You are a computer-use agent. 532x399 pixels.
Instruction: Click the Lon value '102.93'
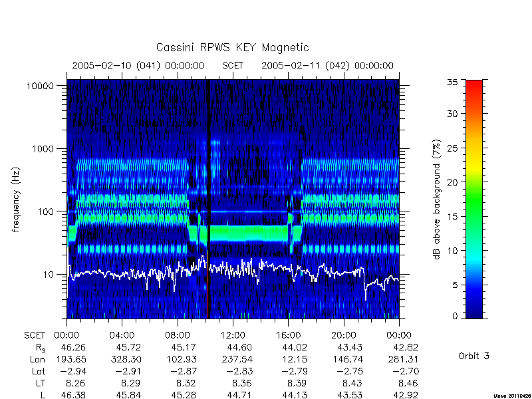(x=182, y=359)
